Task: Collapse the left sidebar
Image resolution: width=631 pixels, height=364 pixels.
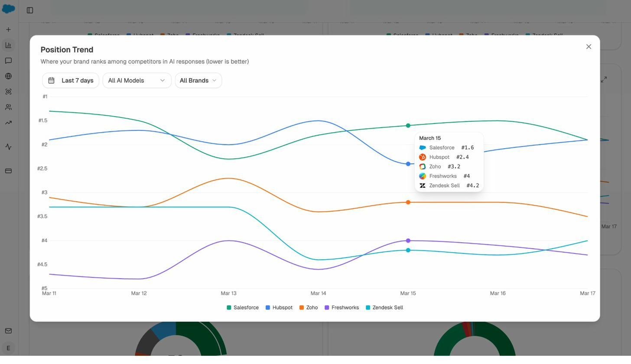Action: 30,10
